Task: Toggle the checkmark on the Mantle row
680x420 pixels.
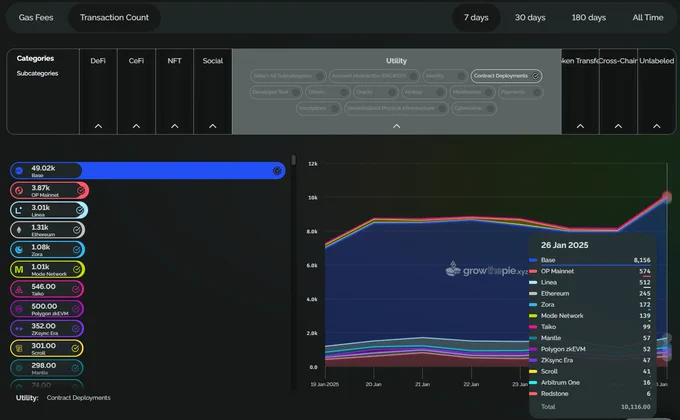Action: coord(75,368)
